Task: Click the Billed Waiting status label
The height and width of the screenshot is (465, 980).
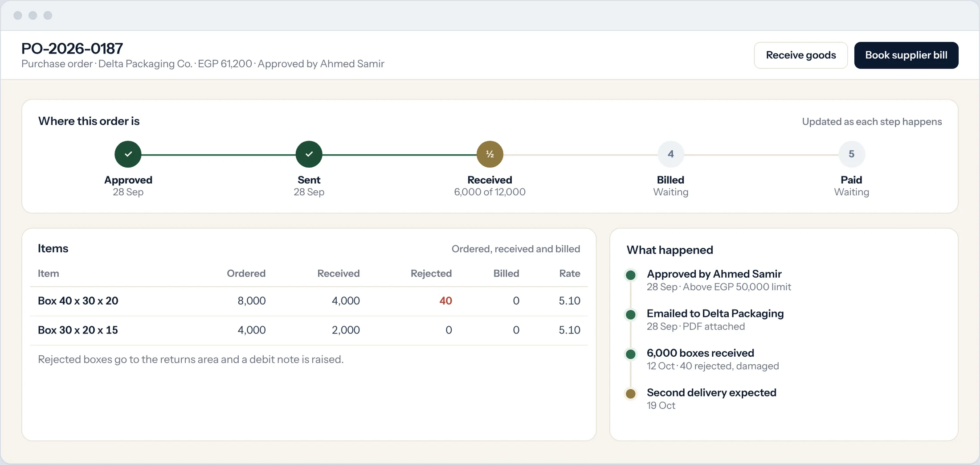Action: pos(671,186)
